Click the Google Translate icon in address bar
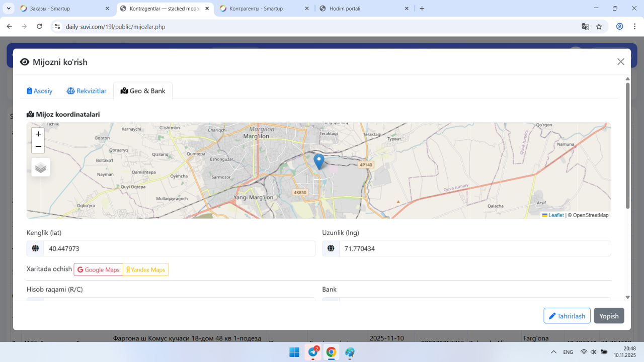Image resolution: width=644 pixels, height=362 pixels. tap(585, 27)
